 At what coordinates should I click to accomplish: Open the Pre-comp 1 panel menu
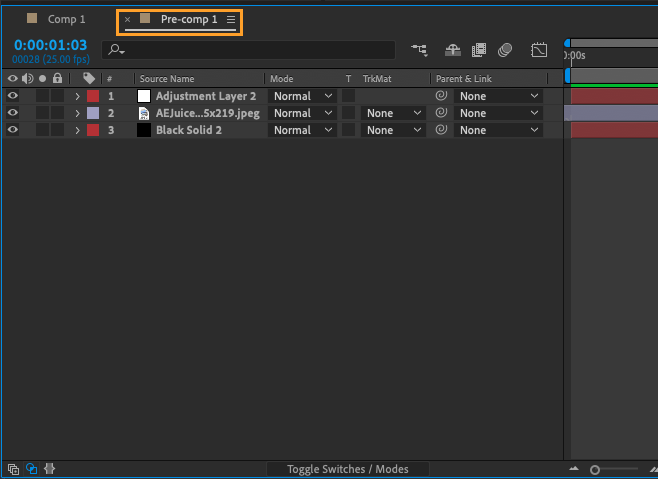[231, 19]
